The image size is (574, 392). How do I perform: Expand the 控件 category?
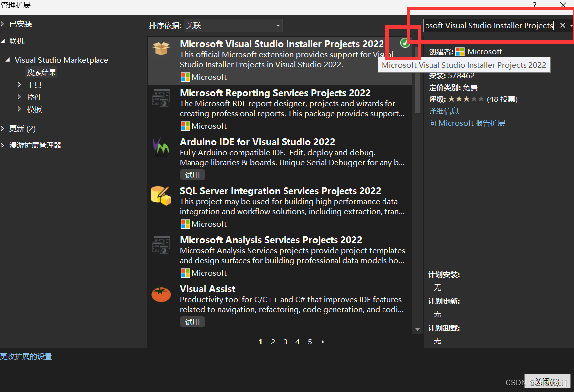pos(19,97)
